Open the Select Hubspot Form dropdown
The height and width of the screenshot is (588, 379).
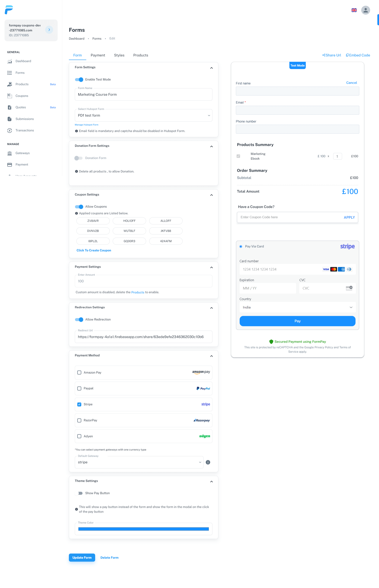[144, 115]
